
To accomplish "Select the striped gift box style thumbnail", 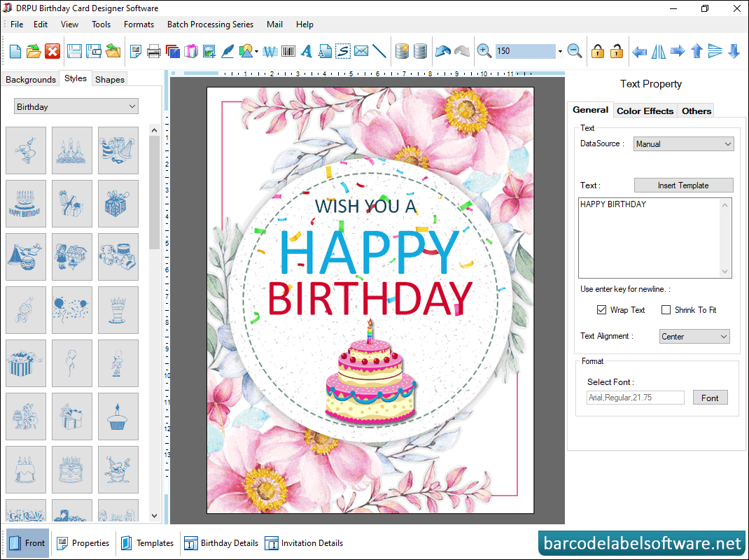I will (x=26, y=363).
